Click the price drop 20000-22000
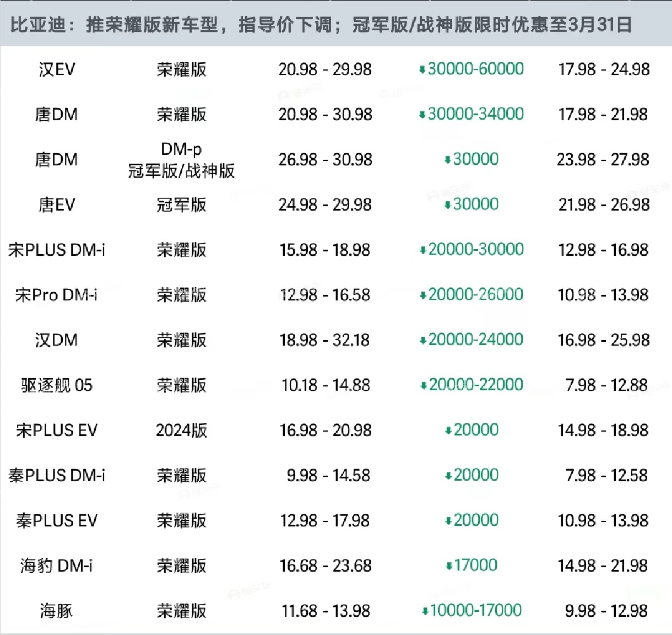The image size is (672, 635). coord(472,385)
